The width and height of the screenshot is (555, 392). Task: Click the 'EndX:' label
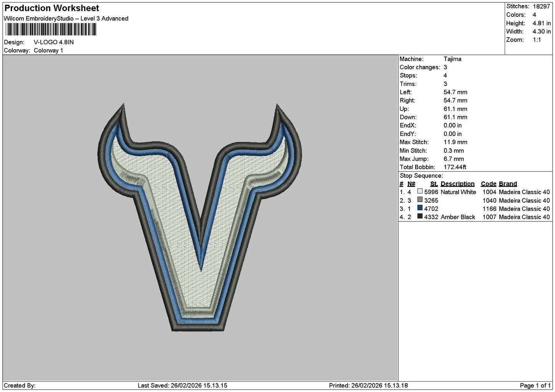coord(408,126)
